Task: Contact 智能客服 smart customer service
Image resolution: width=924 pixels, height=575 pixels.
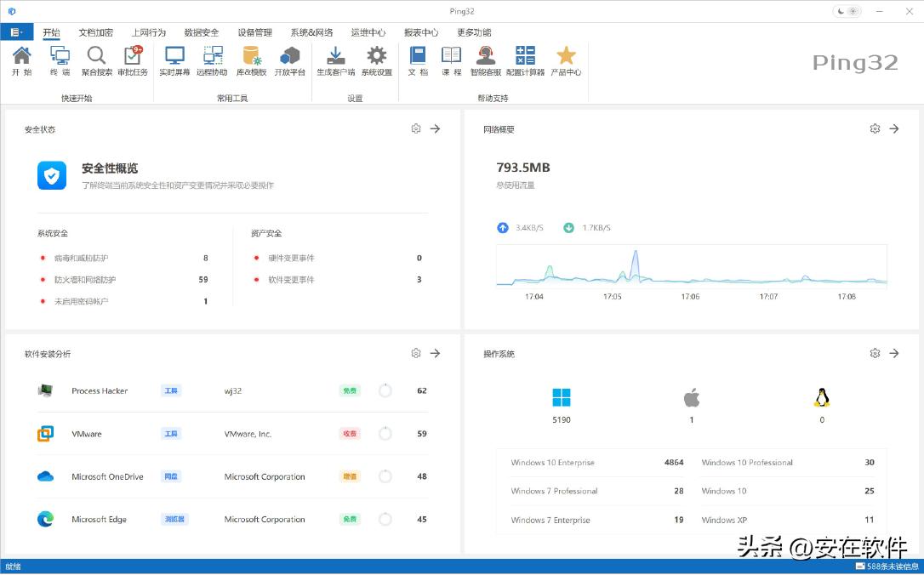Action: (x=486, y=61)
